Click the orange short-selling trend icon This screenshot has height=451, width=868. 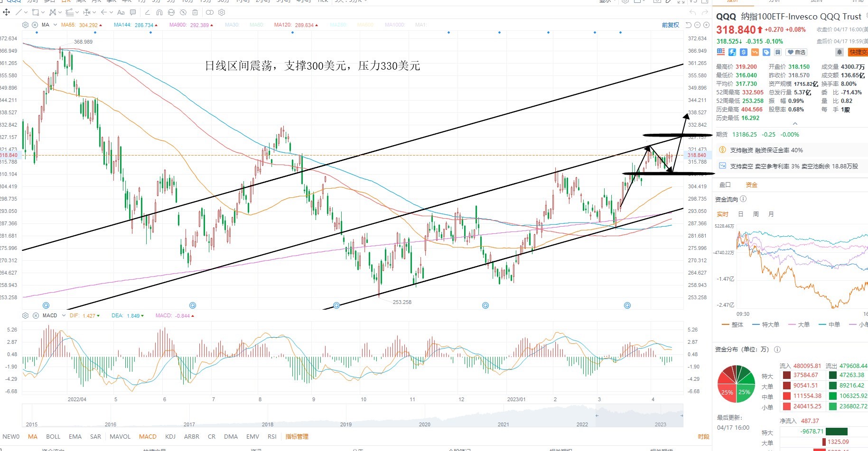pyautogui.click(x=755, y=52)
